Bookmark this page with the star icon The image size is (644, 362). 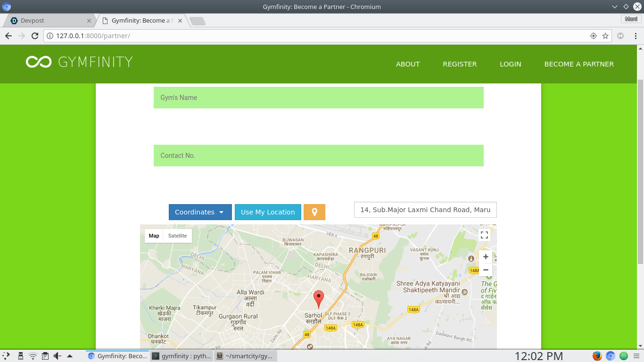point(605,36)
